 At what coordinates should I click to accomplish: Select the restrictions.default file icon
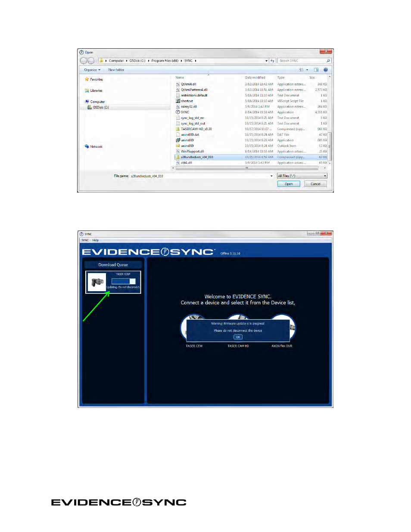(x=177, y=95)
